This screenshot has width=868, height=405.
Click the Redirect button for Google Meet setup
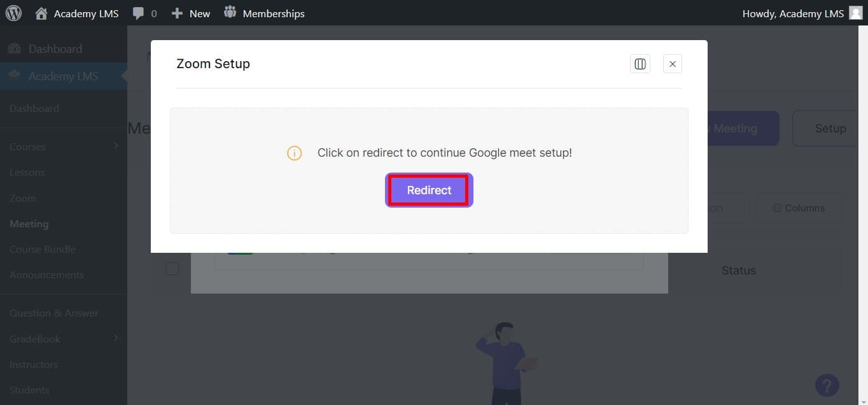pyautogui.click(x=429, y=190)
